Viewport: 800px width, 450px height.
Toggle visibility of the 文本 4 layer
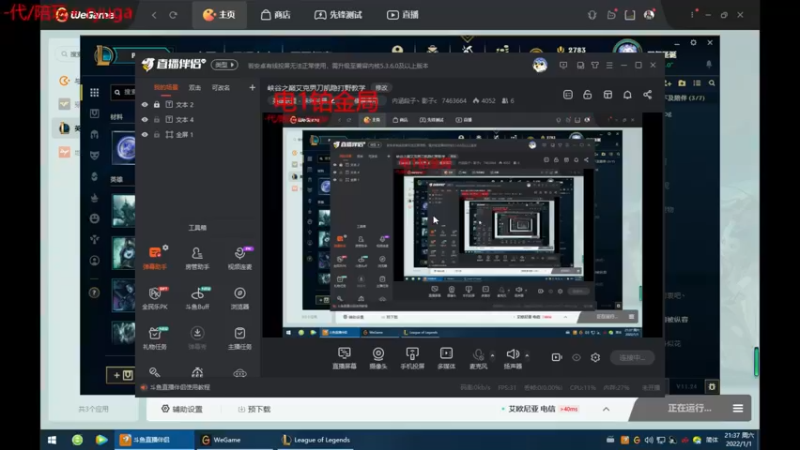pyautogui.click(x=145, y=120)
